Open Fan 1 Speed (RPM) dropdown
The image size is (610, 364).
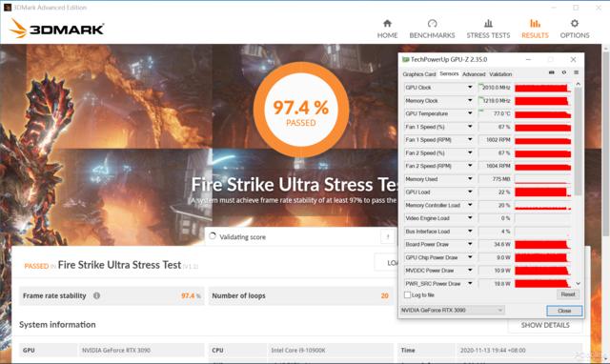point(470,140)
